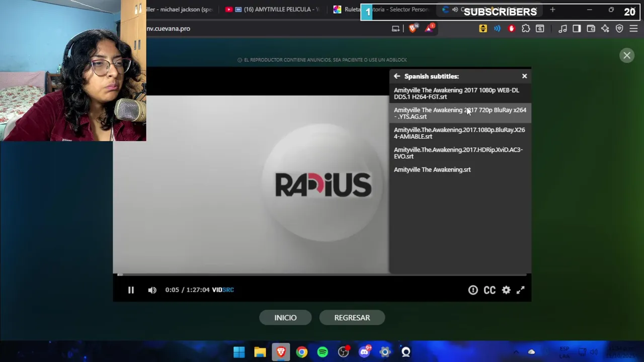The width and height of the screenshot is (644, 362).
Task: Mute the player volume
Action: [x=152, y=290]
